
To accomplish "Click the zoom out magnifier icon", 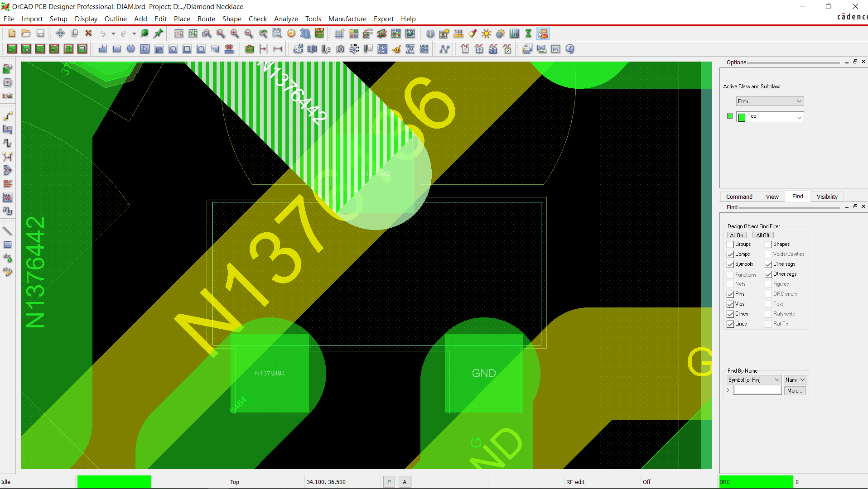I will (249, 34).
